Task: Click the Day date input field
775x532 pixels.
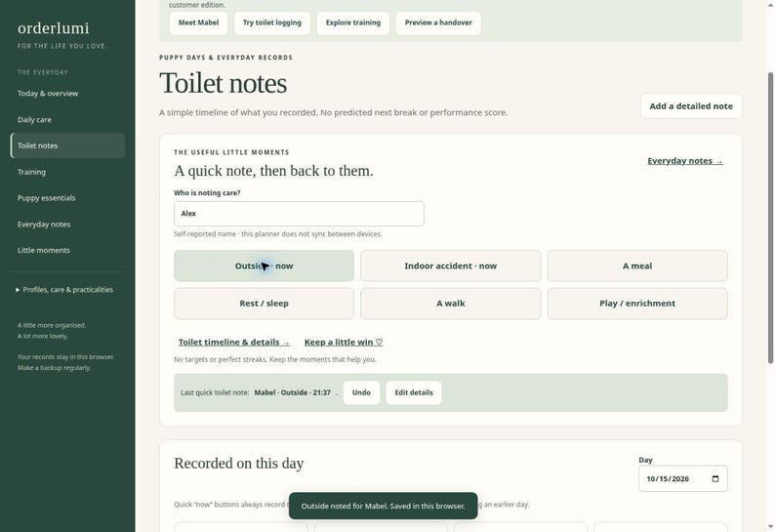Action: coord(682,478)
